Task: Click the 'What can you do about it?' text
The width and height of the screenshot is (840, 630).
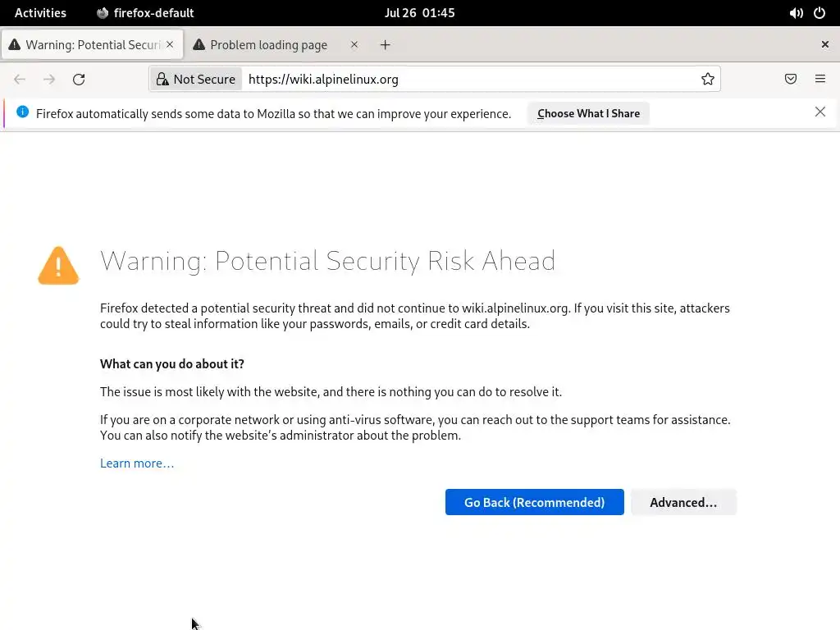Action: pos(172,364)
